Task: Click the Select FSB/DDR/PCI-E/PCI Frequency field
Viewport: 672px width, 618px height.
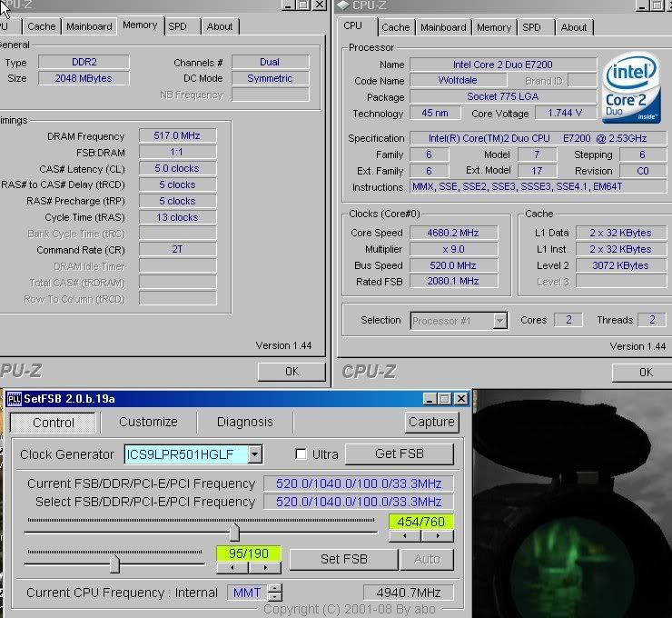Action: [x=359, y=502]
